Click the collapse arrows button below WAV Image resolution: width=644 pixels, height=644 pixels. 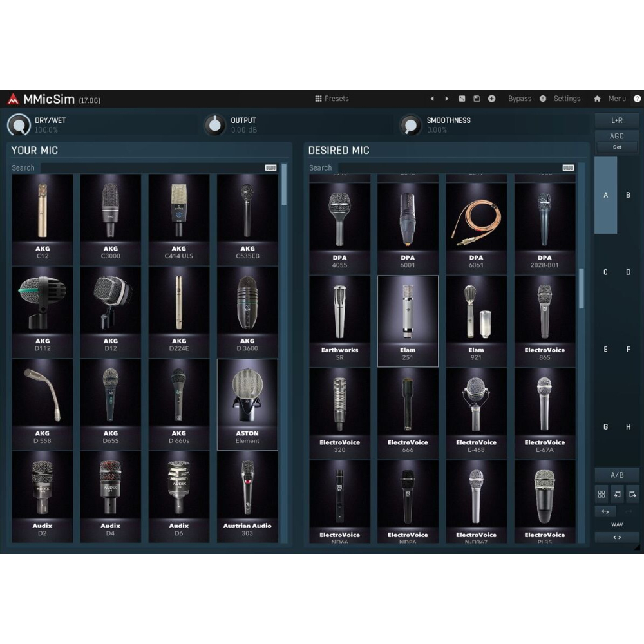[616, 537]
